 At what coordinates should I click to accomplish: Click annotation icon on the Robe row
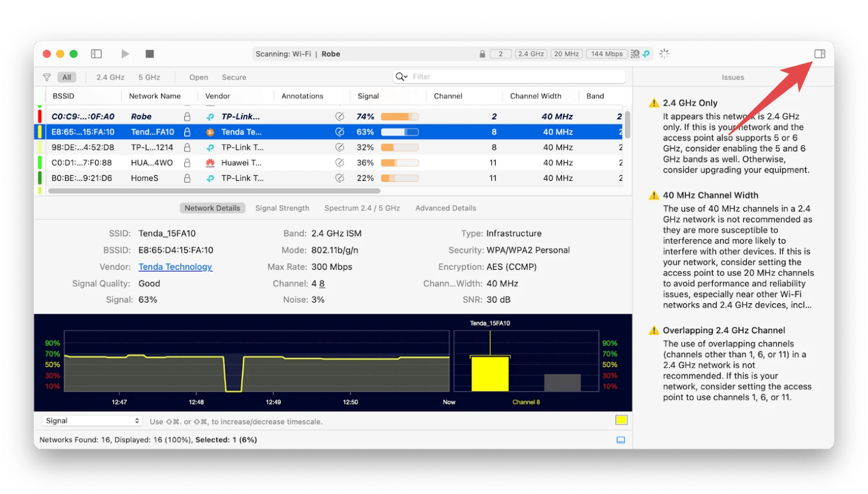[x=339, y=116]
